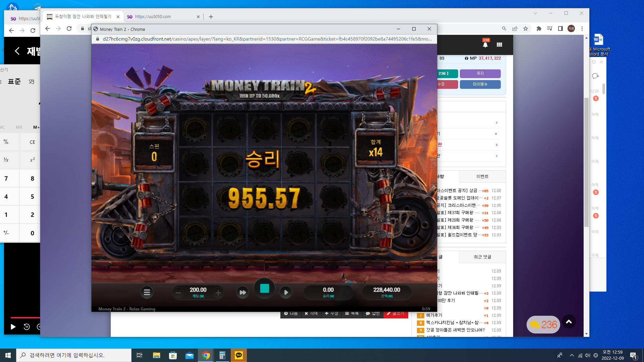Screen dimensions: 644x362
Task: View site info lock in game popup
Action: (97, 39)
